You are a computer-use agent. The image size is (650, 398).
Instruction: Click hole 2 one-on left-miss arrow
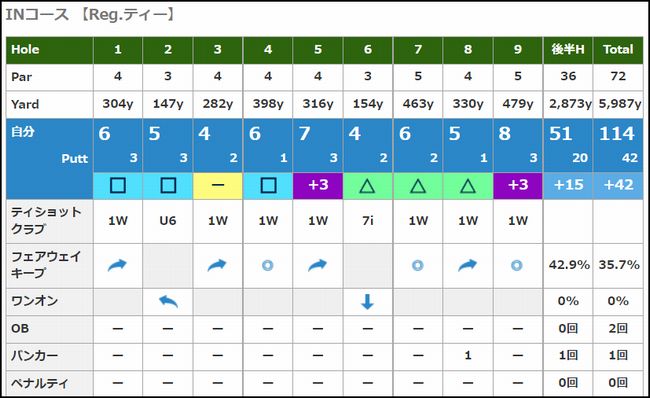(x=168, y=302)
